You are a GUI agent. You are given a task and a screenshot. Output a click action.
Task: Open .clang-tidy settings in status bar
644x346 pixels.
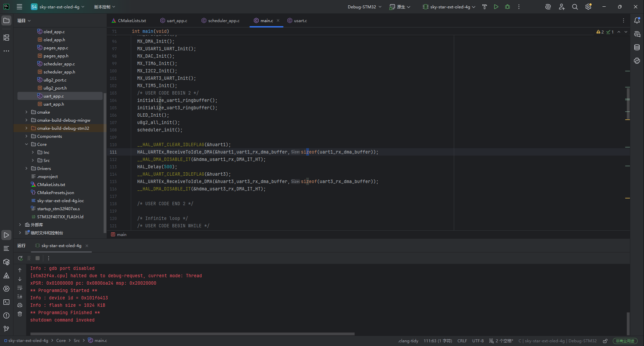coord(408,341)
